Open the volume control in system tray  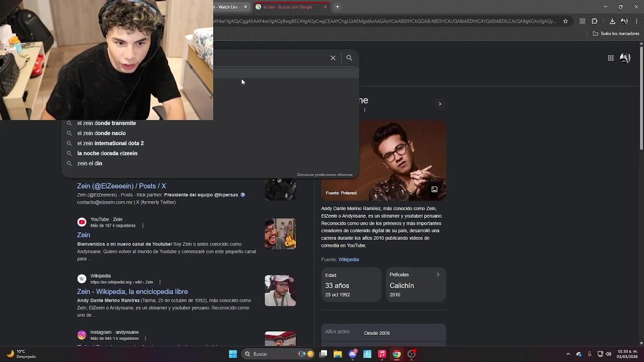click(609, 354)
